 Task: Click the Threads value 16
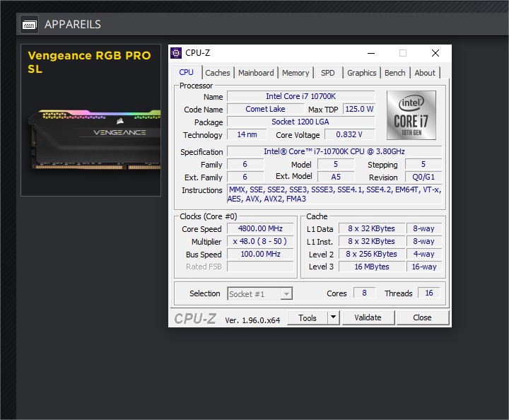pyautogui.click(x=429, y=293)
